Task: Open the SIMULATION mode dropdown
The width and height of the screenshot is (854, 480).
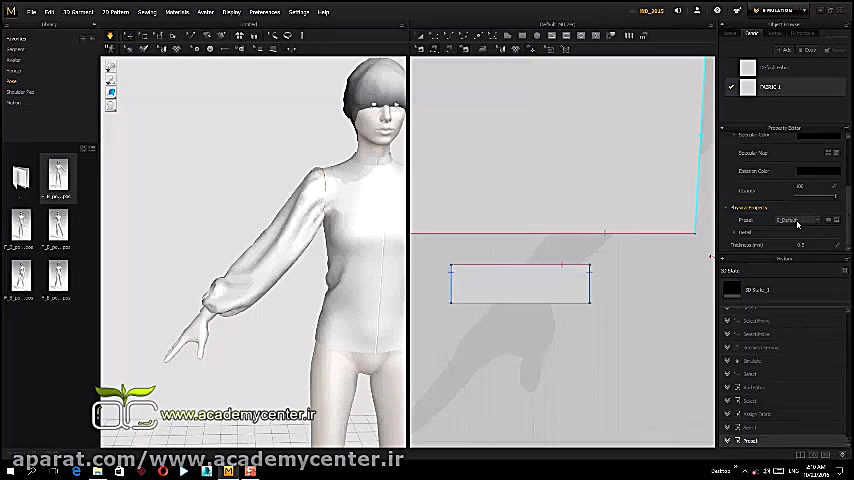Action: tap(804, 11)
